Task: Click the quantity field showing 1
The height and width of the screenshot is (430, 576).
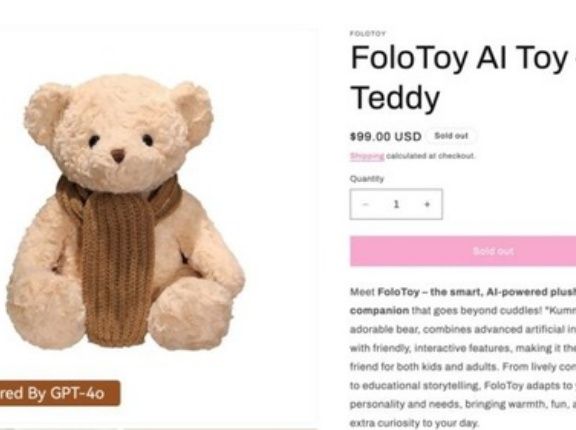Action: [396, 204]
